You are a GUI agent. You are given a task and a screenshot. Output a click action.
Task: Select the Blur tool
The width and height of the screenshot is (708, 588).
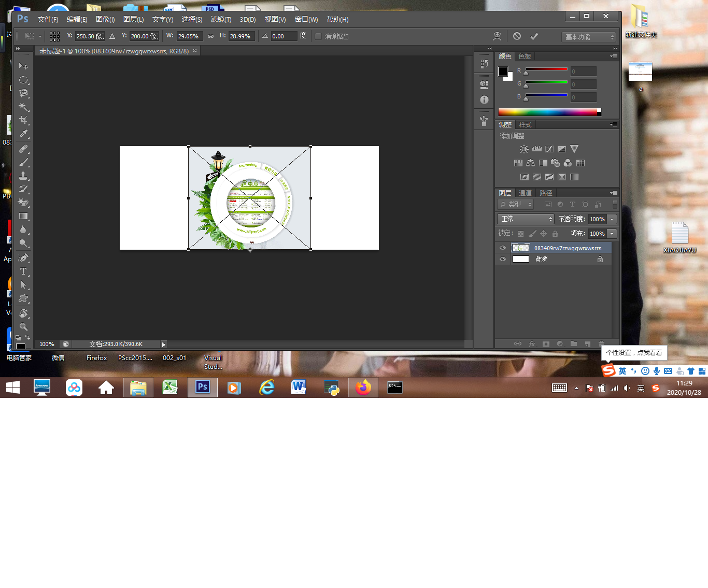[23, 230]
